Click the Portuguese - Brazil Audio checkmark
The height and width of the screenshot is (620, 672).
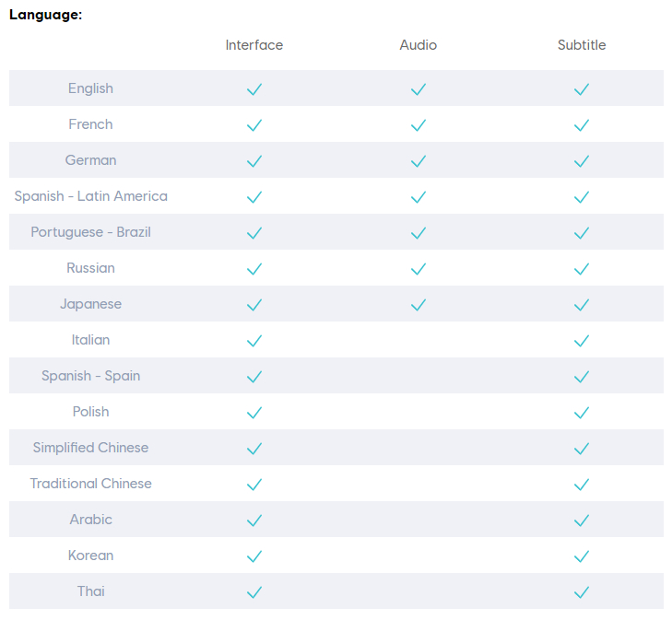pyautogui.click(x=419, y=233)
